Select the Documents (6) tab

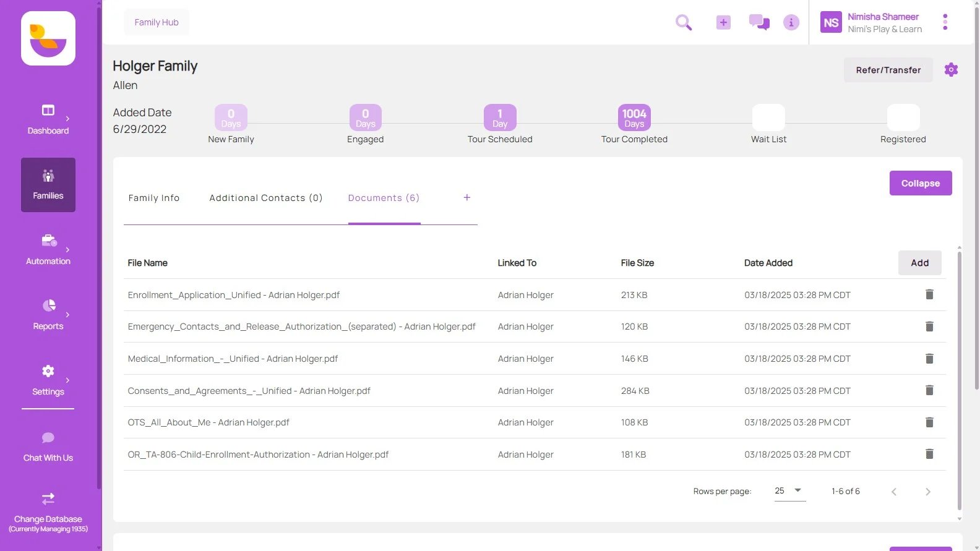click(384, 198)
